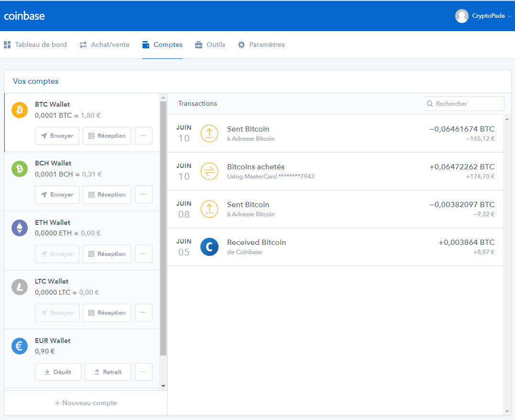The height and width of the screenshot is (420, 515).
Task: Open more options for BTC Wallet
Action: [143, 136]
